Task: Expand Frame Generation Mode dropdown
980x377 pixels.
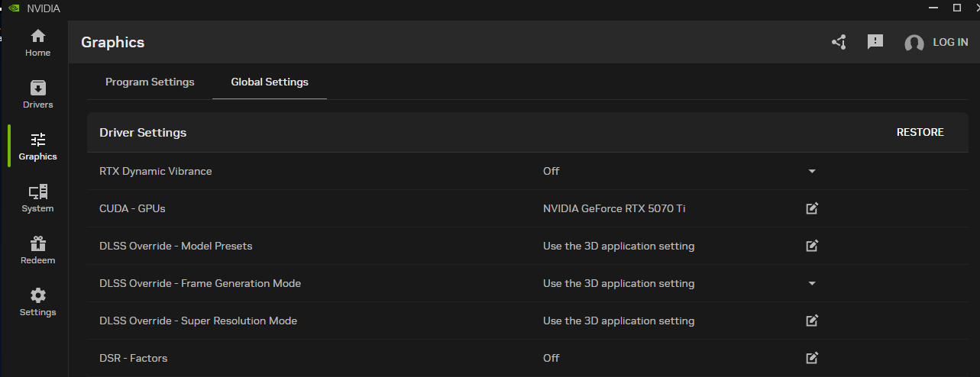Action: pos(812,283)
